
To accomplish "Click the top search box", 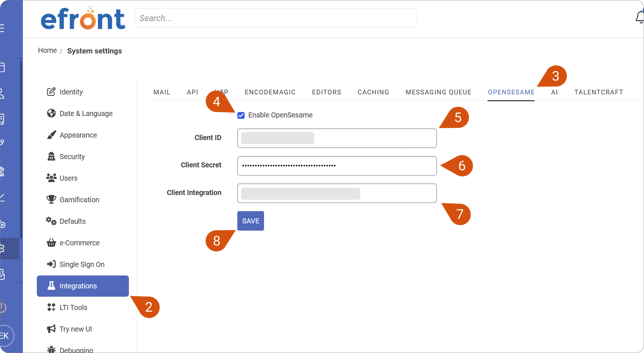I will [x=276, y=18].
